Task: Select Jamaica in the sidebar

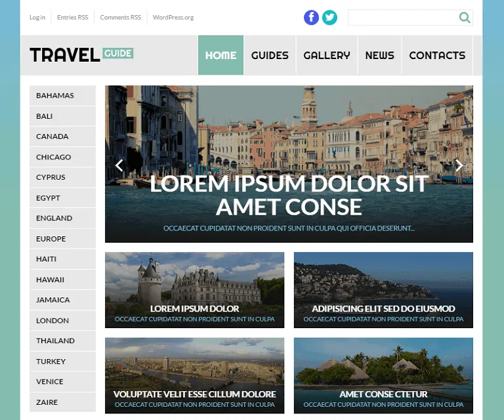Action: tap(63, 300)
